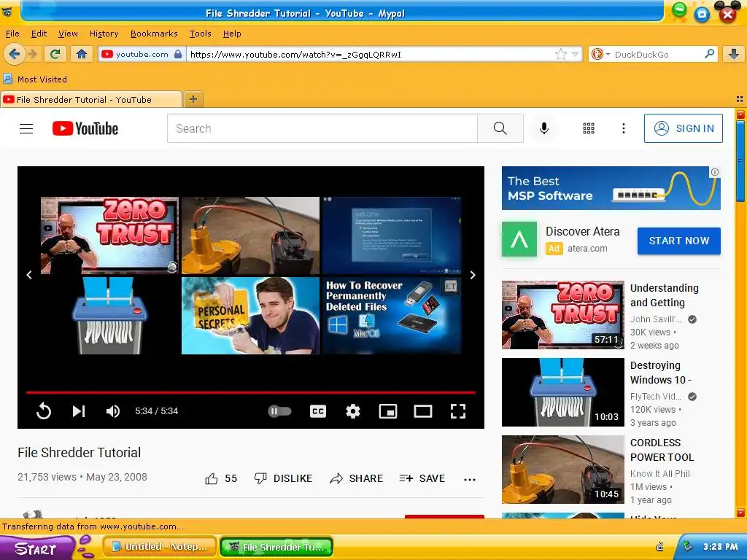Open YouTube settings three-dot menu
The image size is (747, 560).
(623, 128)
